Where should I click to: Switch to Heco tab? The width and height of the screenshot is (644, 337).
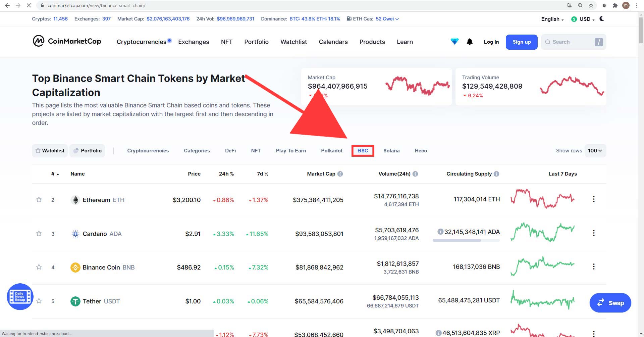[421, 151]
